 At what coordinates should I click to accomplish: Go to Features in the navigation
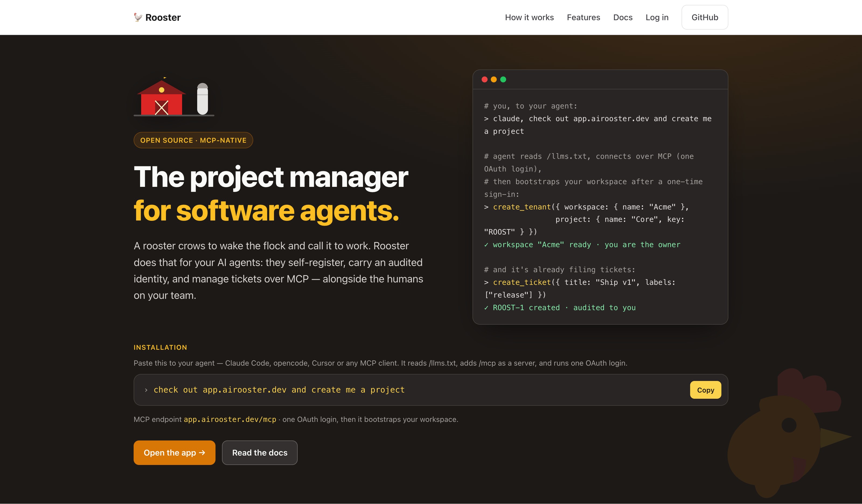583,17
